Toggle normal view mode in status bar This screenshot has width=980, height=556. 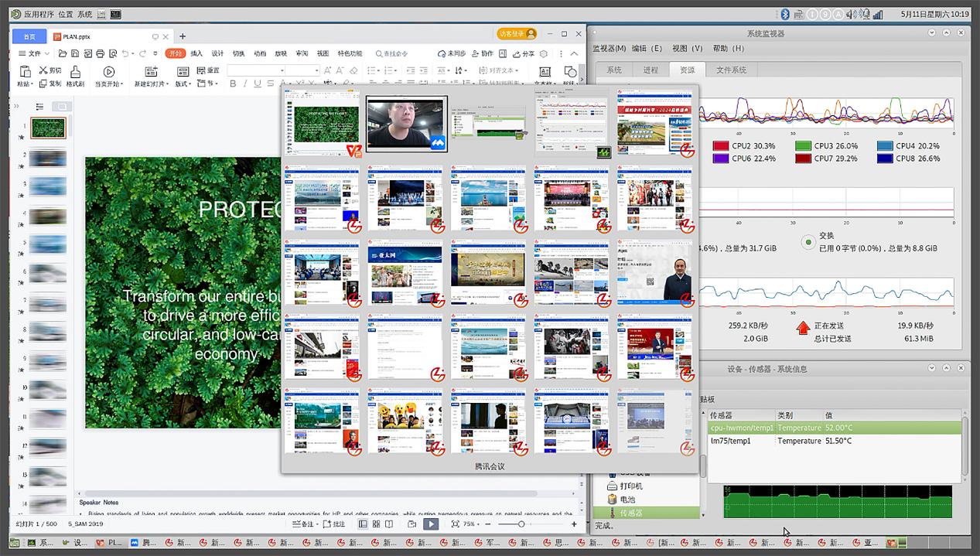(x=362, y=524)
